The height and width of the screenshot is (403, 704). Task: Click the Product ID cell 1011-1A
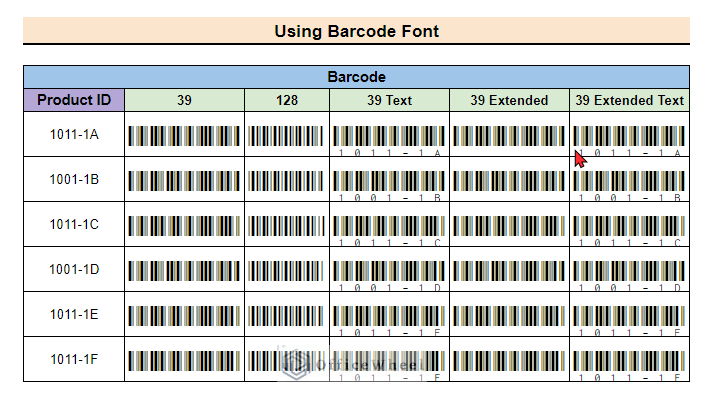(74, 134)
